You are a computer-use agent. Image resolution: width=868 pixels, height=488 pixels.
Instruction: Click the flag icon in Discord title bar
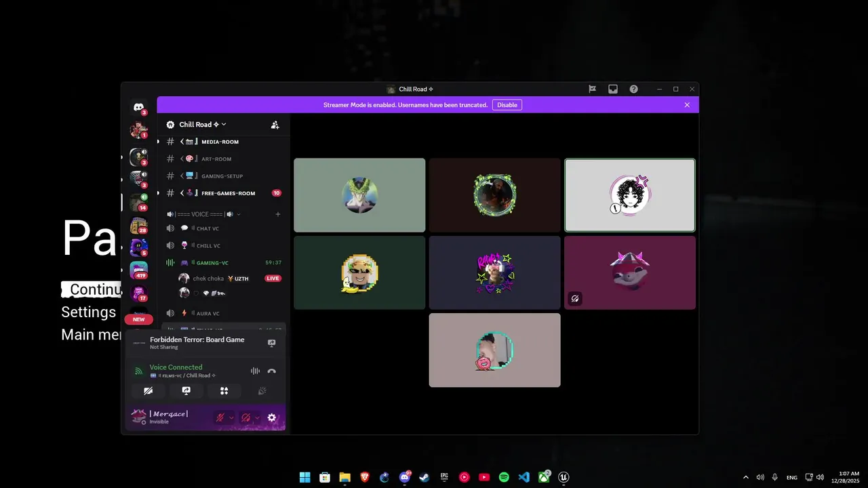point(592,89)
